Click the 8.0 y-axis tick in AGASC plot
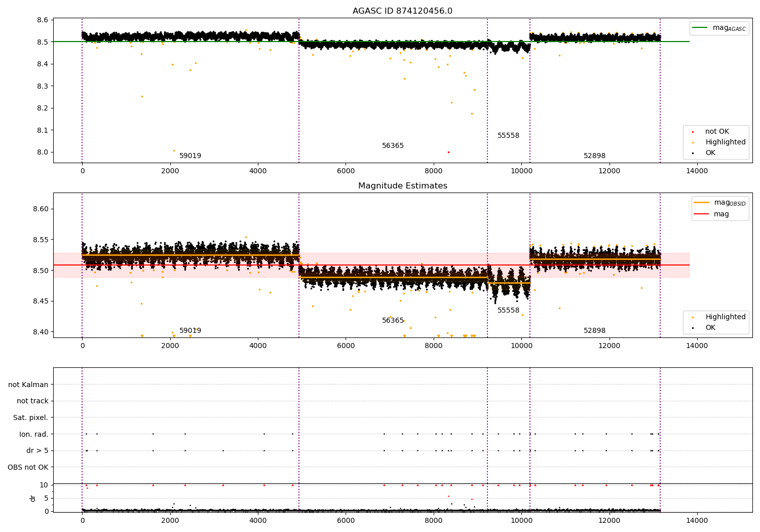 tap(43, 153)
